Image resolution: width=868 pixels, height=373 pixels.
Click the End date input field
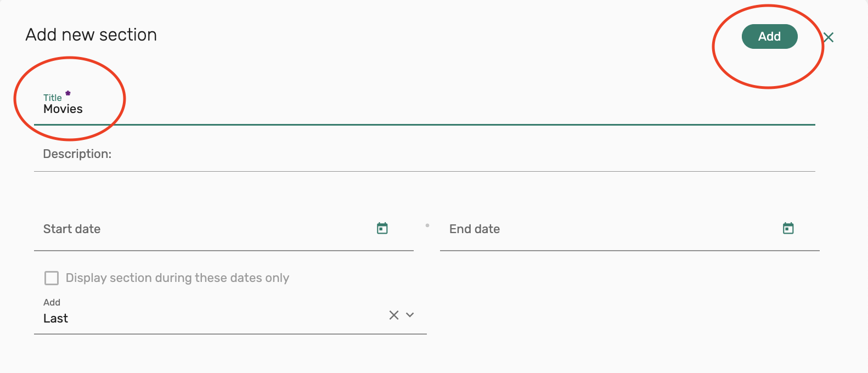coord(609,229)
